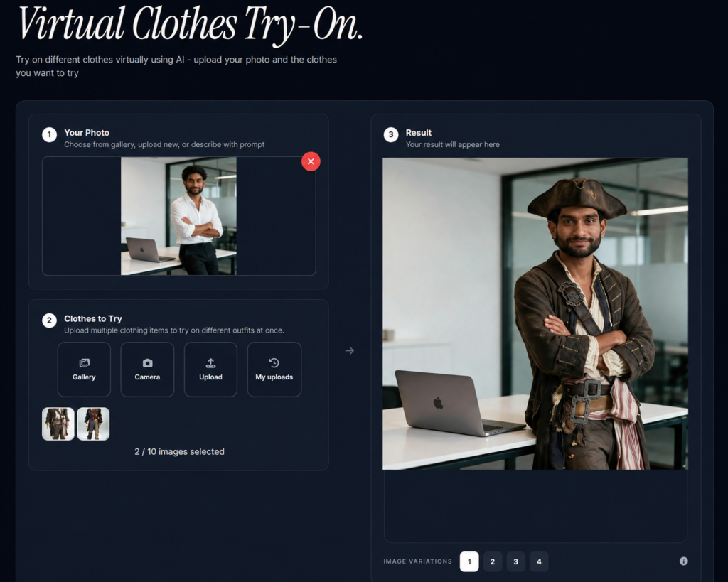Screen dimensions: 728x582
Task: Remove the uploaded photo with the red X
Action: (x=311, y=161)
